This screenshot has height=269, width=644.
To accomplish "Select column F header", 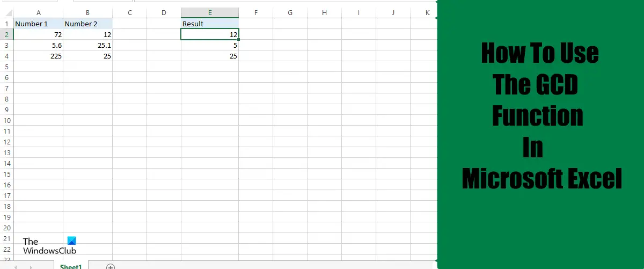I will (256, 12).
